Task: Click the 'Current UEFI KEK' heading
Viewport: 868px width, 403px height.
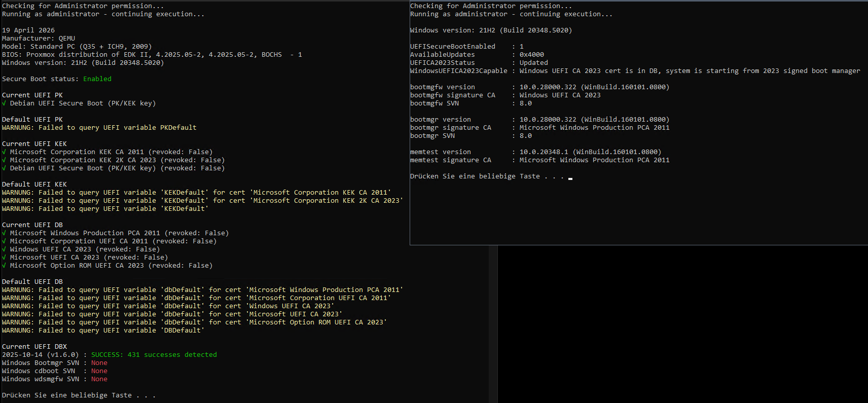Action: click(34, 144)
